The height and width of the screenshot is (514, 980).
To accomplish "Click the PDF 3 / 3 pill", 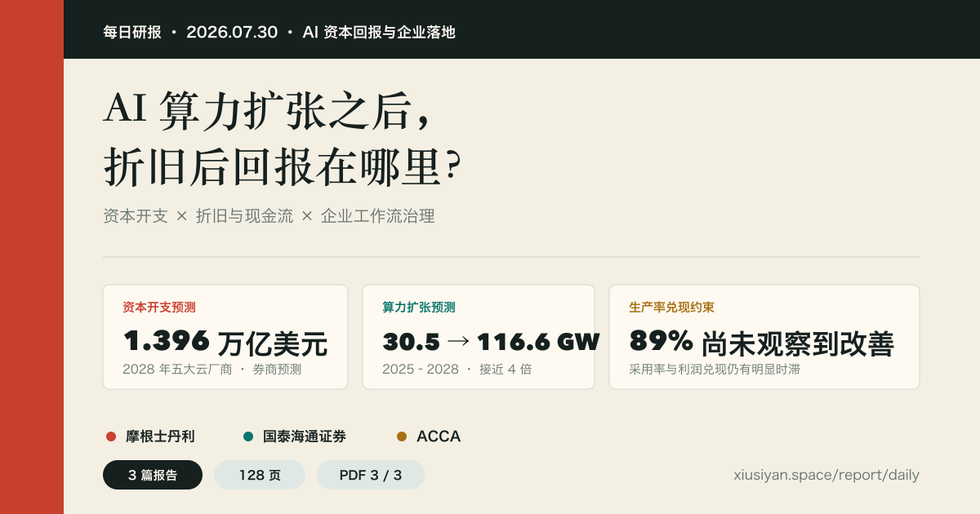I will point(371,475).
